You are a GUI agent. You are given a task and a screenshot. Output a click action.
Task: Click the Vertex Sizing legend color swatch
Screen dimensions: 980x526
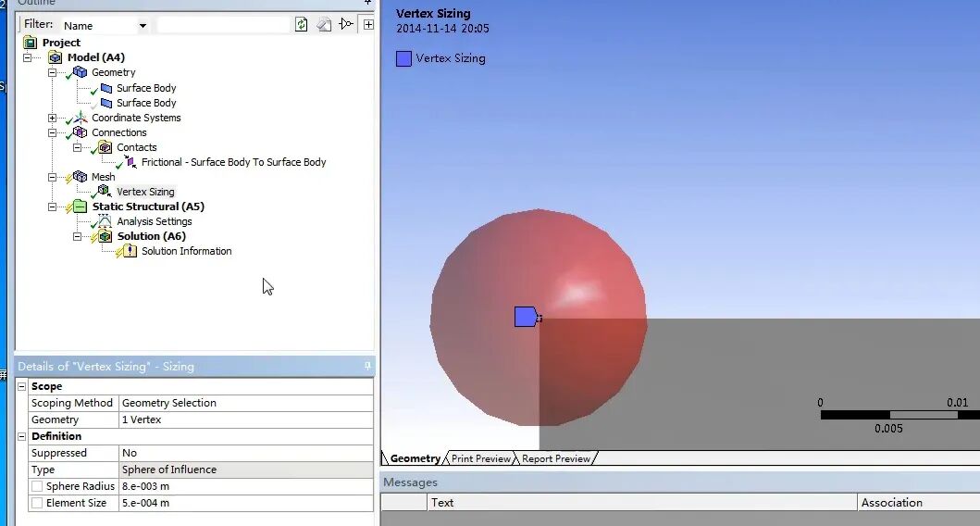coord(403,58)
